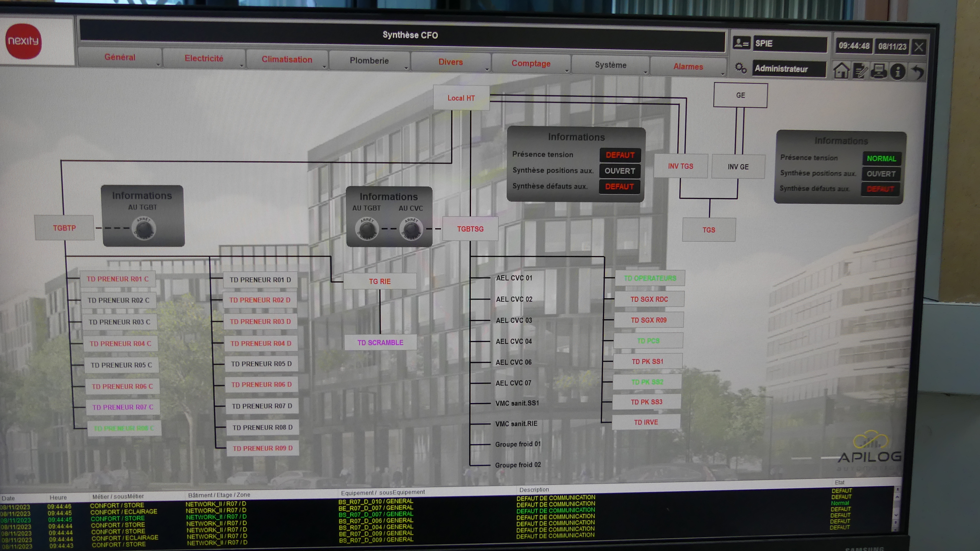The height and width of the screenshot is (551, 980).
Task: Open the Alarmes dropdown menu
Action: point(688,67)
